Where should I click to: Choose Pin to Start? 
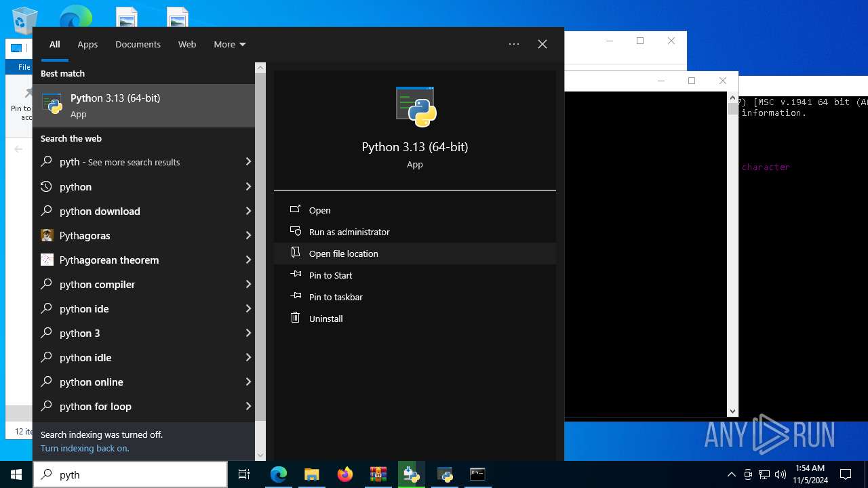(415, 275)
